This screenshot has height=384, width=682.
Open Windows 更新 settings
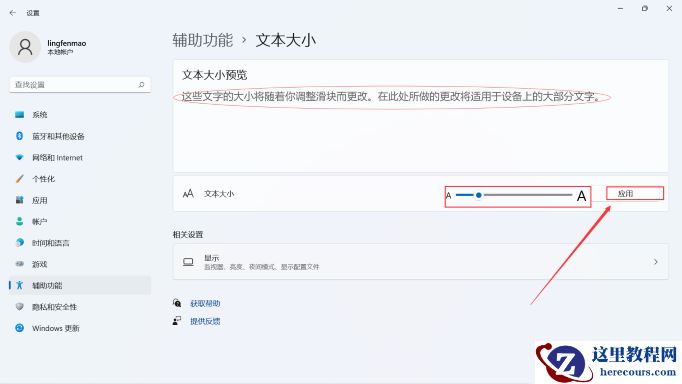pos(80,328)
